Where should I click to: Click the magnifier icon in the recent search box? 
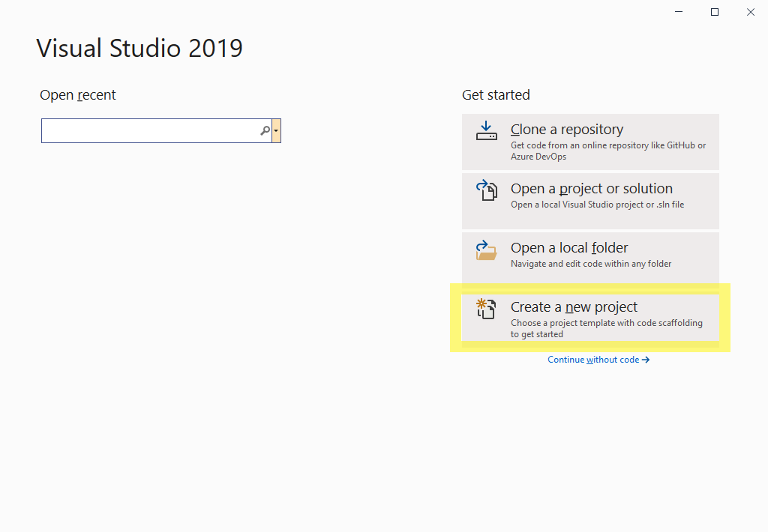tap(265, 130)
